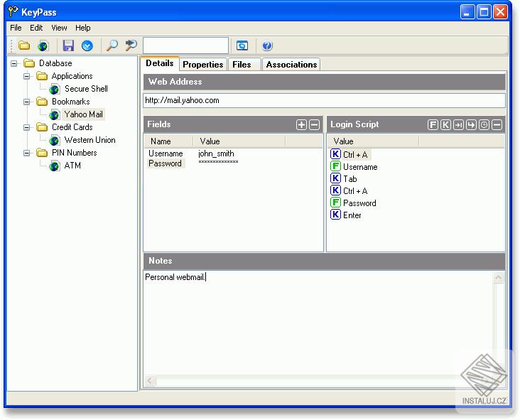
Task: Switch to the Properties tab
Action: [x=202, y=65]
